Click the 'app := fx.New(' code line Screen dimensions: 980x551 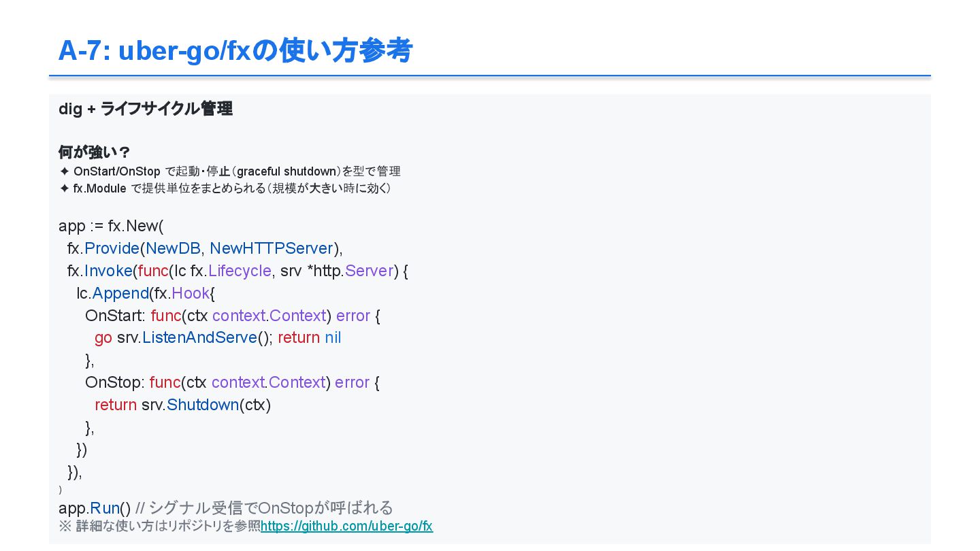coord(111,226)
